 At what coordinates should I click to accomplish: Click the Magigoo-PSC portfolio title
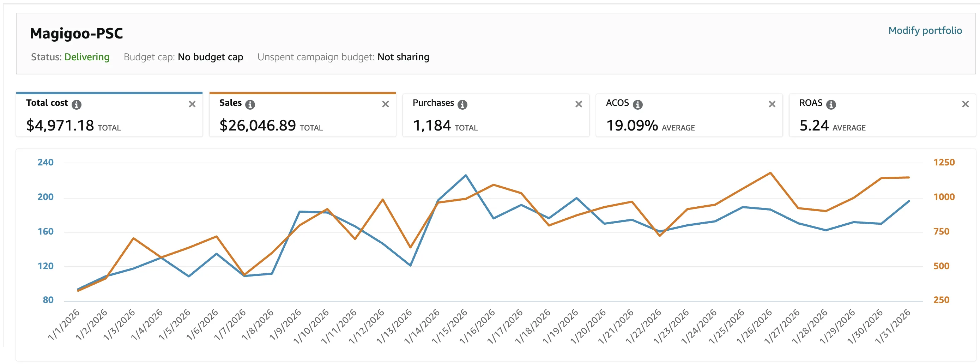pos(77,34)
